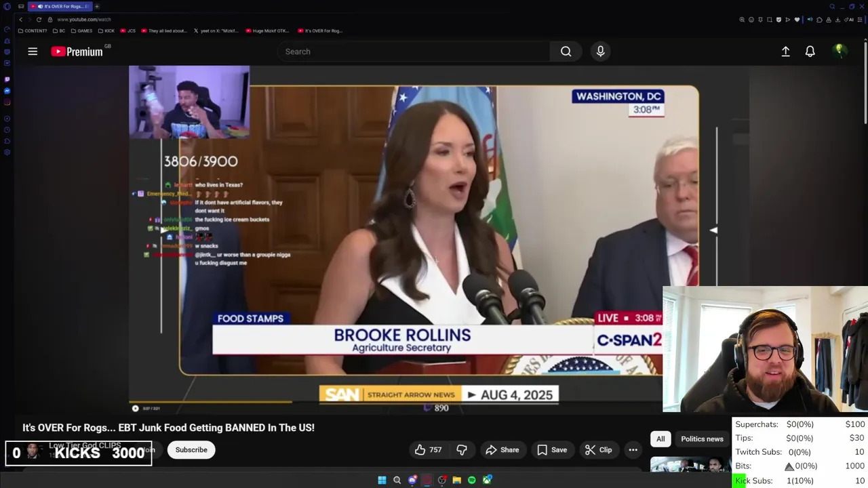Open the CONTENT? bookmarks folder

click(x=33, y=30)
